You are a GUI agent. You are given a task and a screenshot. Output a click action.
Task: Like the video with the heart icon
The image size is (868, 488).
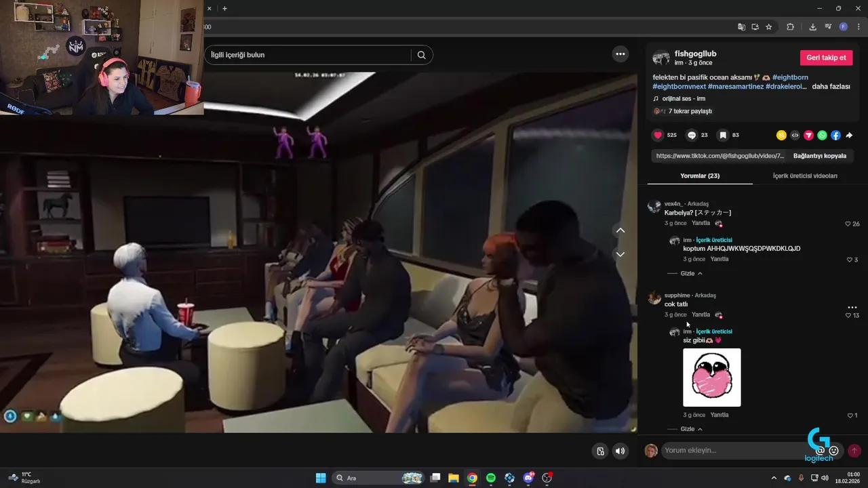pyautogui.click(x=658, y=135)
